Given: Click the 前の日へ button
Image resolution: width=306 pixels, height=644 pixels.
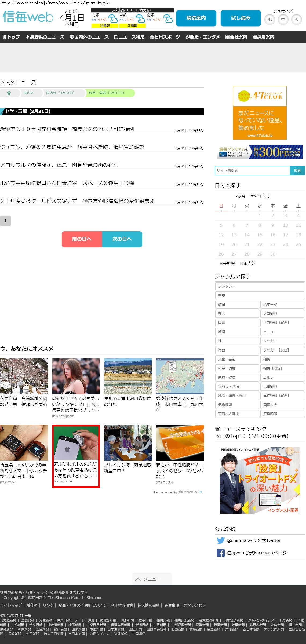Looking at the screenshot, I should 82,239.
